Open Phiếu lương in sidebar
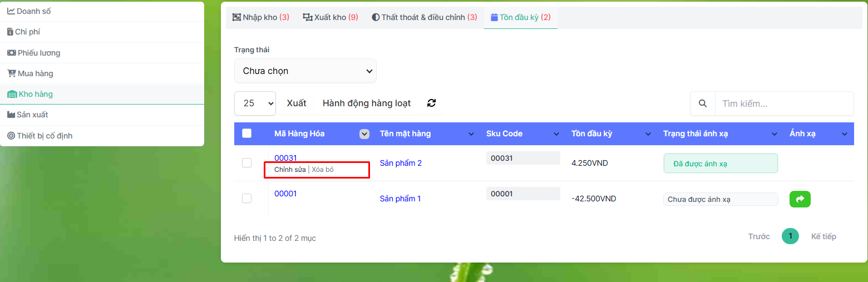The height and width of the screenshot is (282, 868). tap(38, 53)
